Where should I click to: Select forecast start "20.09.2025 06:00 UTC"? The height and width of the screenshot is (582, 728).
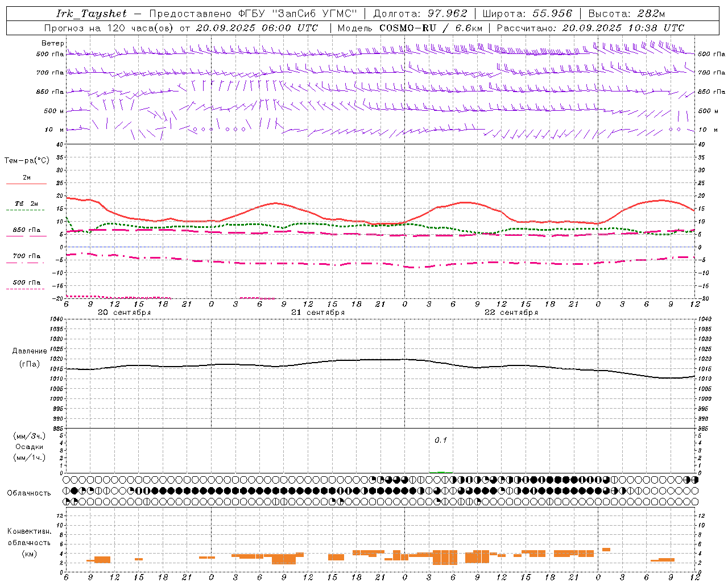(x=257, y=28)
